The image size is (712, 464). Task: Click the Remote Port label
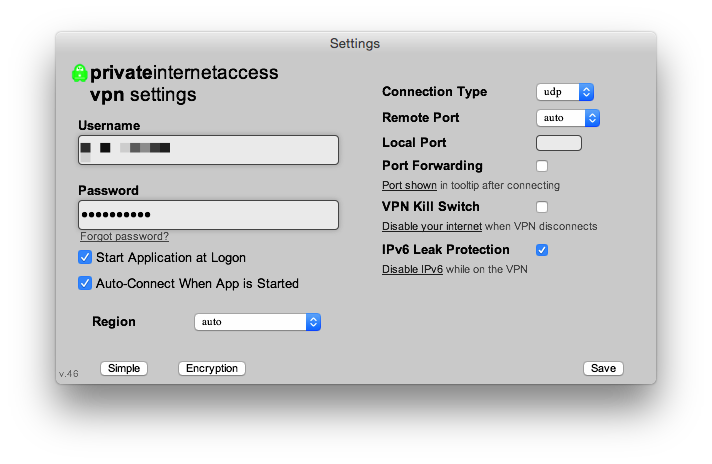(420, 118)
